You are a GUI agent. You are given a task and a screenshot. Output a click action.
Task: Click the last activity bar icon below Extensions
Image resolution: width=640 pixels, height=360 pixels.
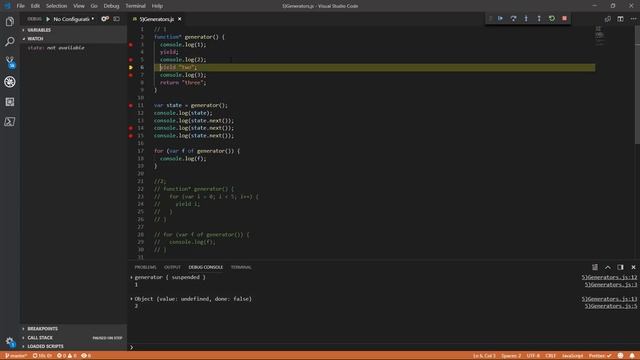(10, 122)
